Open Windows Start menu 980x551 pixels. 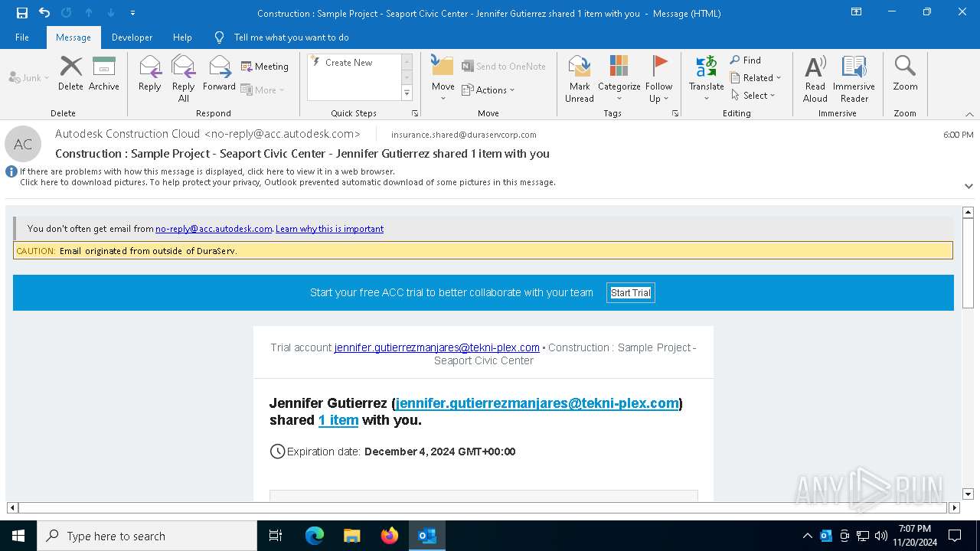(x=18, y=536)
